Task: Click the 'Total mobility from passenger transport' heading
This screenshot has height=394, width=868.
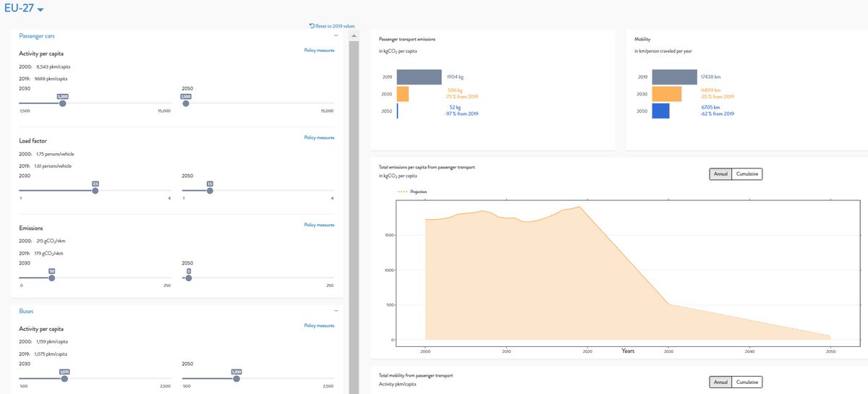Action: pos(415,376)
